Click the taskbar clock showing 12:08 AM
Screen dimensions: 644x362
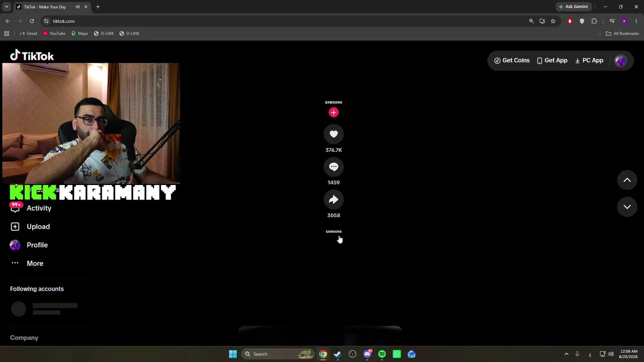629,354
